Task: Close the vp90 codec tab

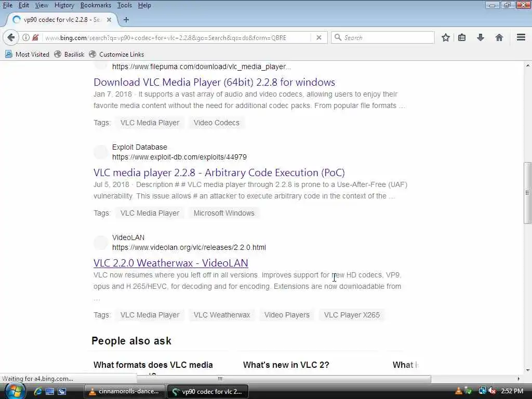Action: (109, 20)
